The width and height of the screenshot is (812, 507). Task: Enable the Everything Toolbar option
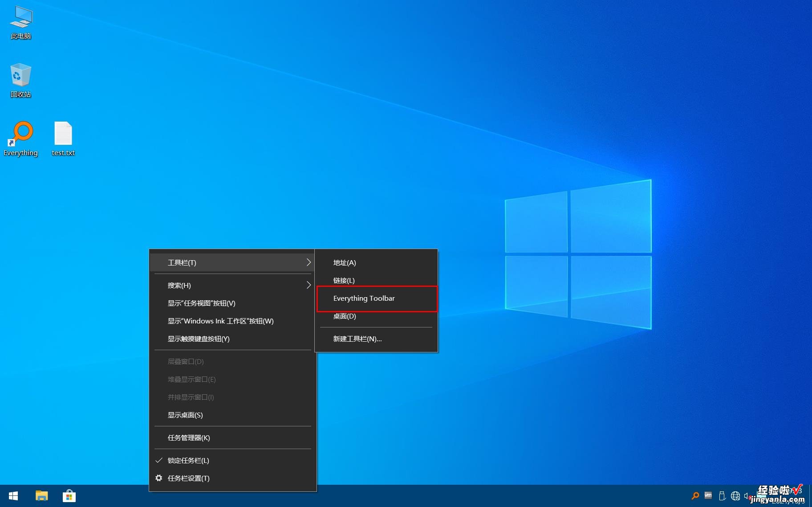[x=377, y=298]
